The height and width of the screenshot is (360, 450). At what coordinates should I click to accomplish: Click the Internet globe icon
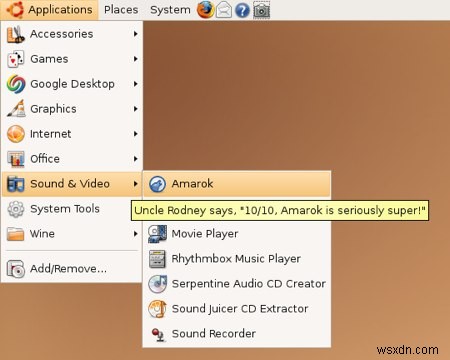click(16, 134)
